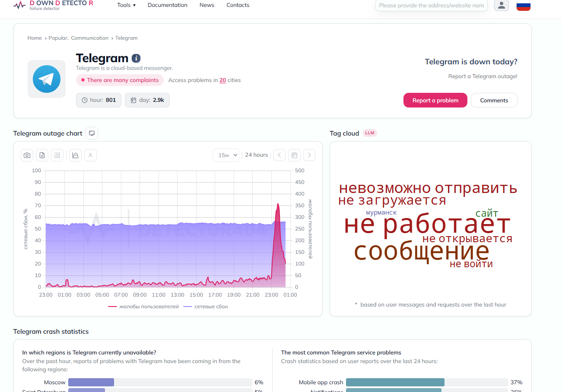The height and width of the screenshot is (392, 562).
Task: Click the 'сообщение' tag in cloud
Action: 422,252
